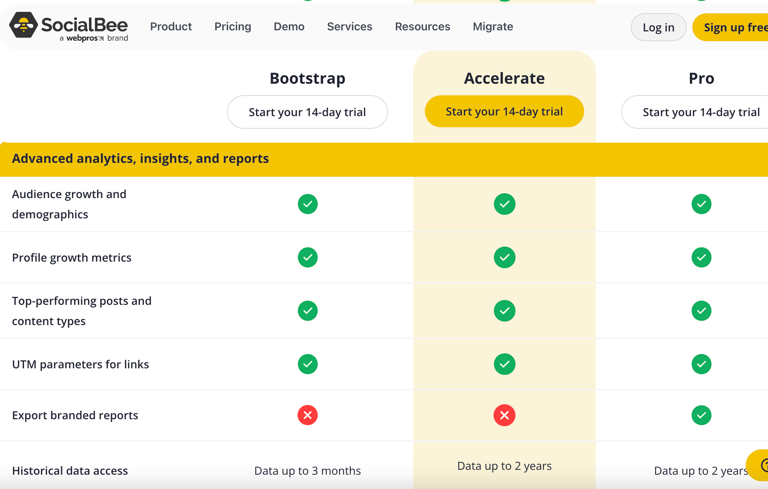The height and width of the screenshot is (489, 768).
Task: Start the Accelerate 14-day trial
Action: [504, 112]
